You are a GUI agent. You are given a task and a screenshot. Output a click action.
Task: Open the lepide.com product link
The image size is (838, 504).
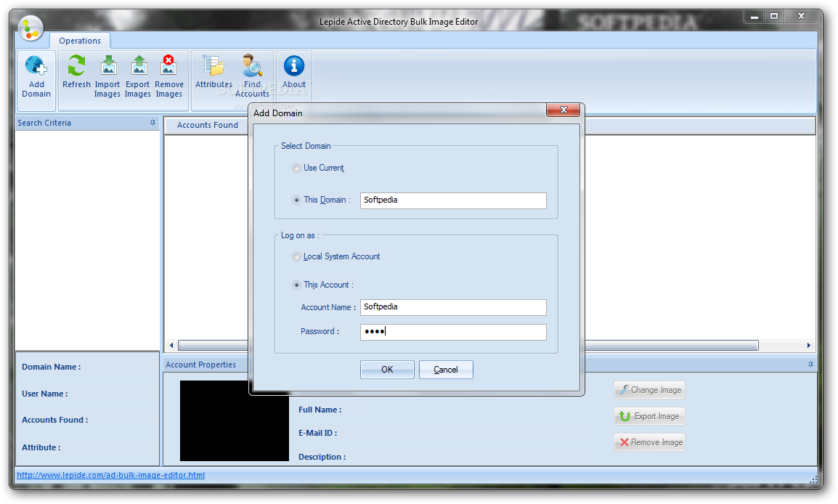pos(110,475)
